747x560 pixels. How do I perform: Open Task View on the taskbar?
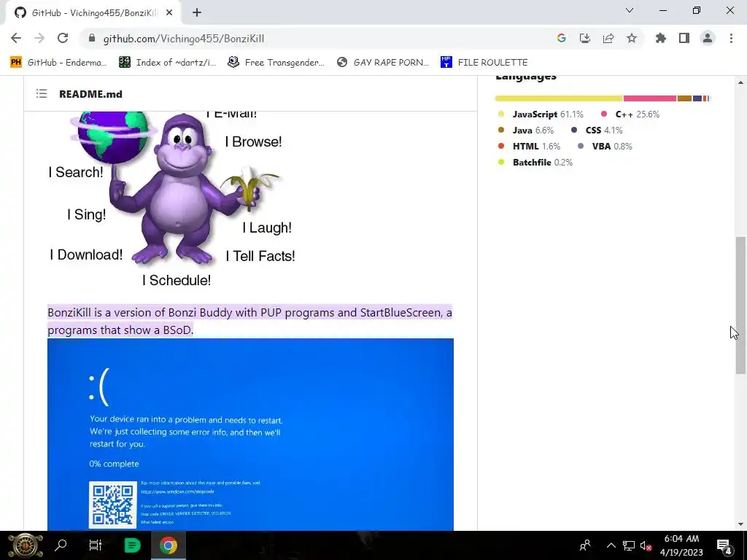tap(96, 545)
